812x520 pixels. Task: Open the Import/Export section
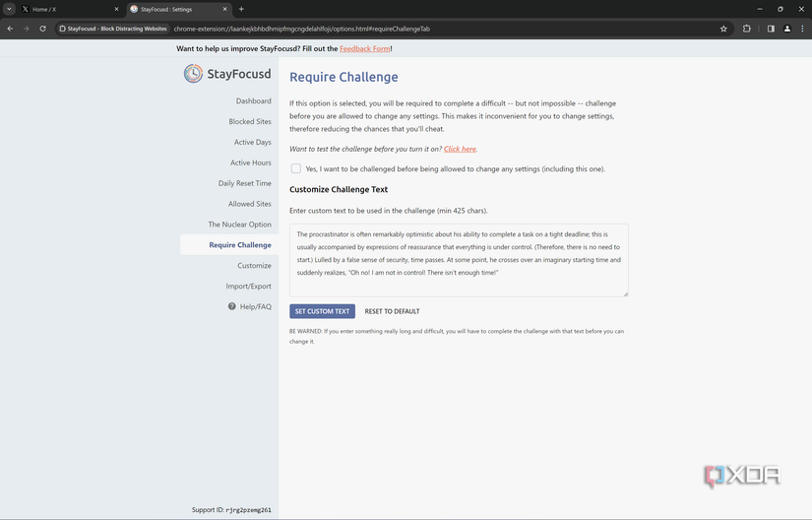point(248,286)
